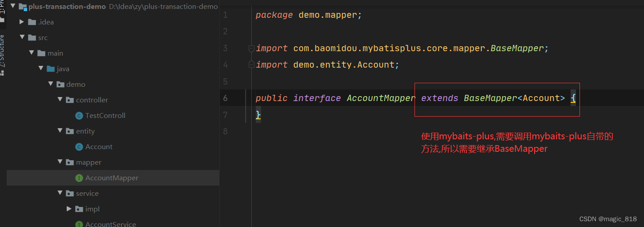The image size is (644, 227).
Task: Click the AccountService interface icon
Action: click(79, 224)
